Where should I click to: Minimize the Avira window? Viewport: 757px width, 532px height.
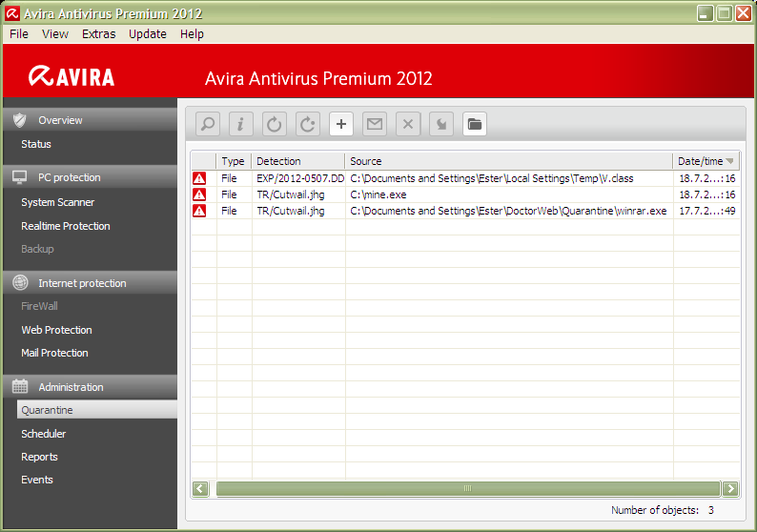[x=706, y=13]
